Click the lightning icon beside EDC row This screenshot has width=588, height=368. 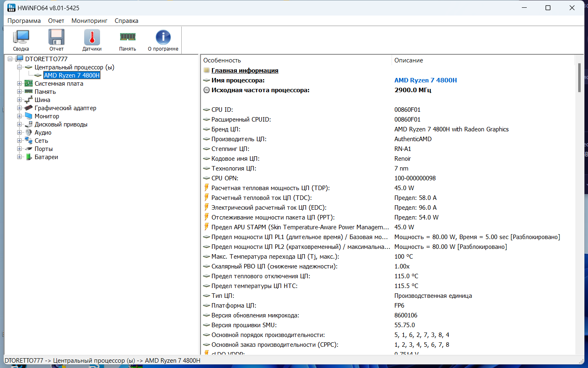click(207, 207)
